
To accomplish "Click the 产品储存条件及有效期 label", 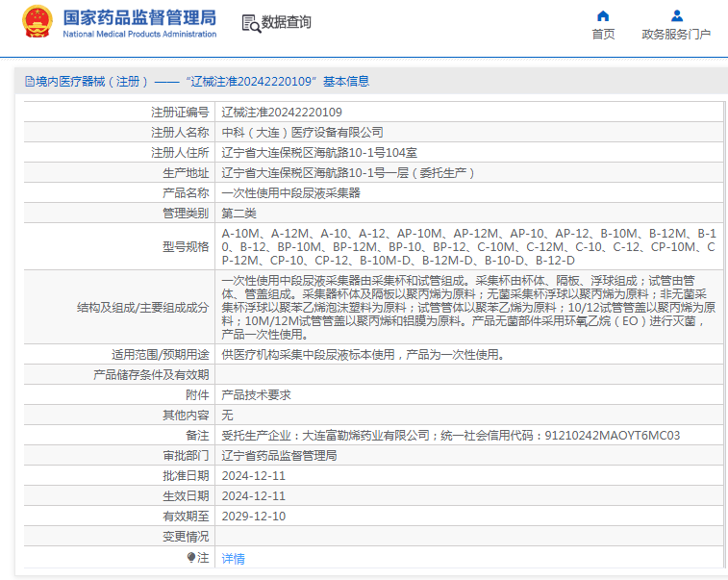I will pos(151,375).
